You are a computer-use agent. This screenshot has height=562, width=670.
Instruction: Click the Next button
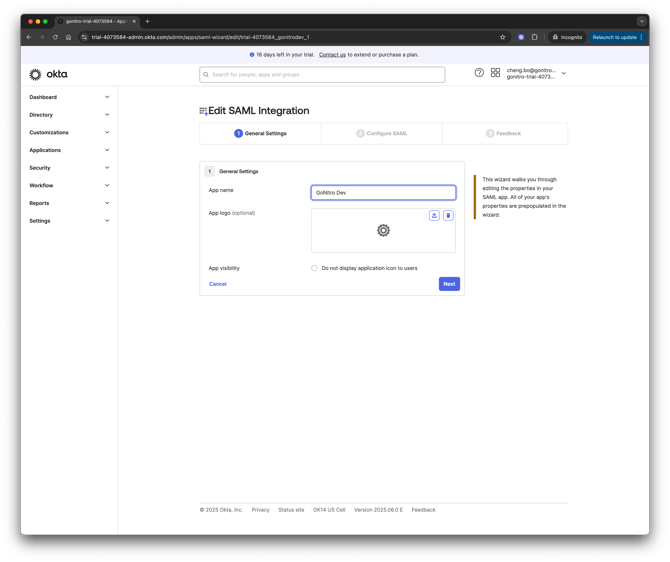point(449,284)
